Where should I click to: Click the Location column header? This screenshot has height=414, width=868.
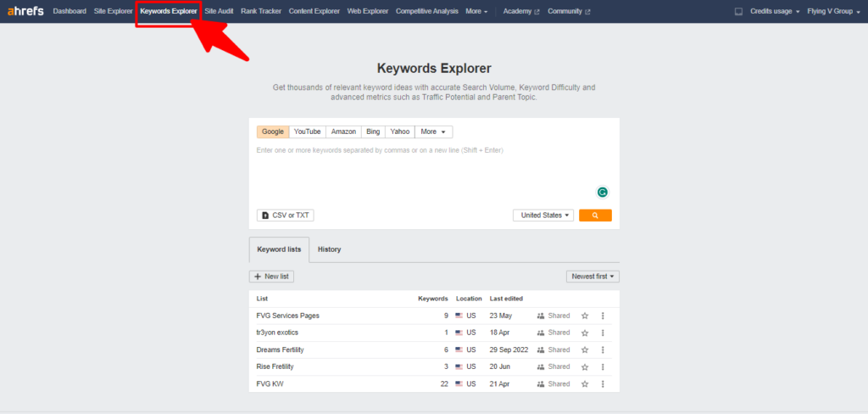point(469,299)
